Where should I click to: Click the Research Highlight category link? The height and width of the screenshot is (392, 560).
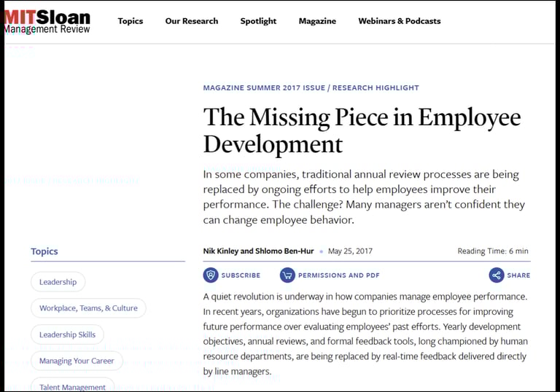[376, 88]
